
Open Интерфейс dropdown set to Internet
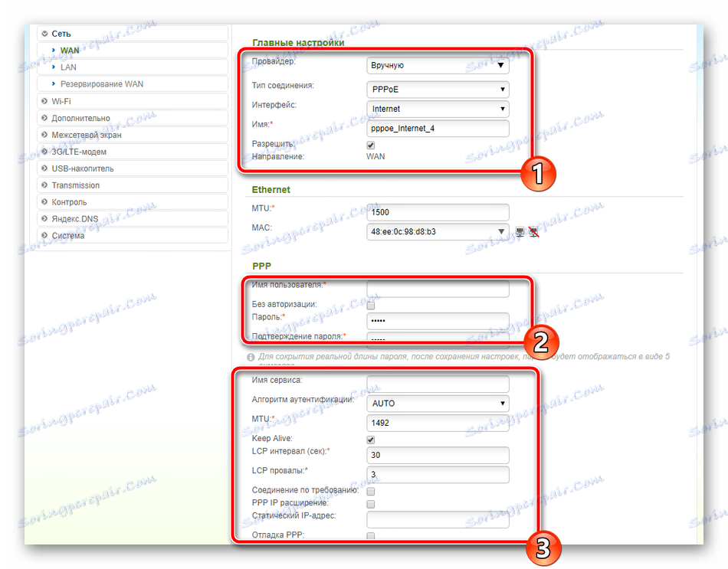(x=438, y=109)
